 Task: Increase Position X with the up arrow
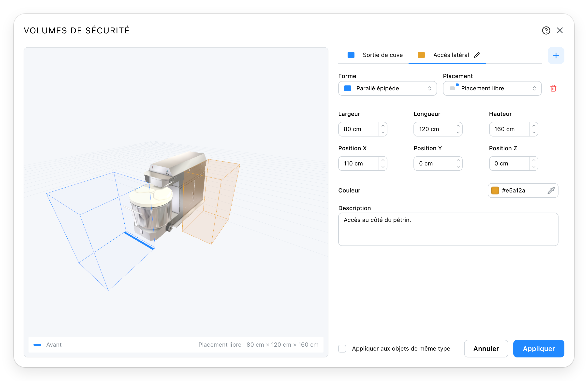point(383,160)
